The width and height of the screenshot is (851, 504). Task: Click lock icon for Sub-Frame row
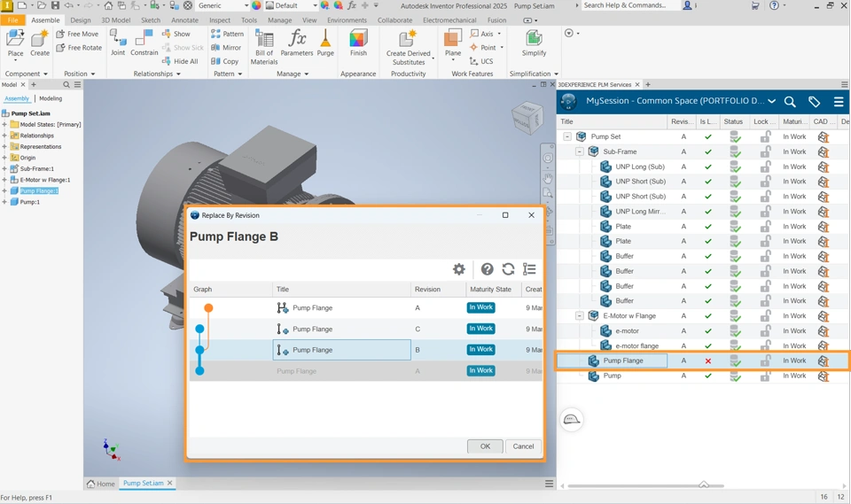765,151
